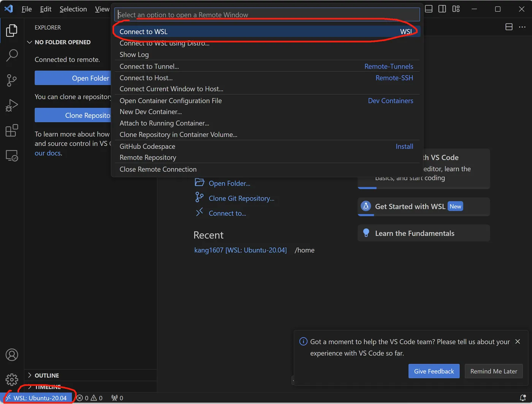Select Connect to WSL using Distro option

(267, 43)
